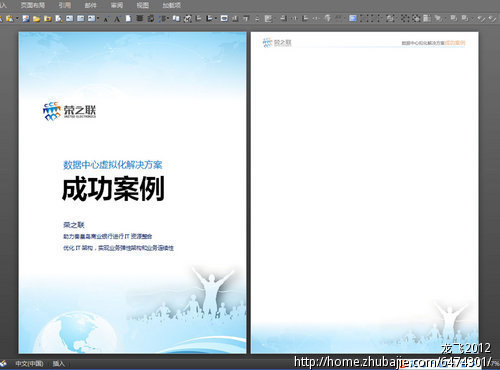Click the blank white page toolbar icon
The height and width of the screenshot is (370, 500).
128,18
